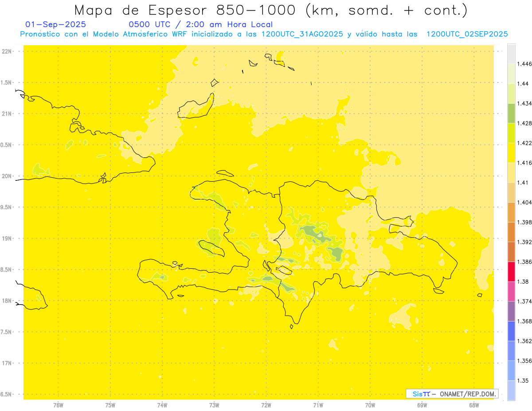Click the '1.368' colorbar value
Image resolution: width=532 pixels, height=411 pixels.
pyautogui.click(x=525, y=321)
